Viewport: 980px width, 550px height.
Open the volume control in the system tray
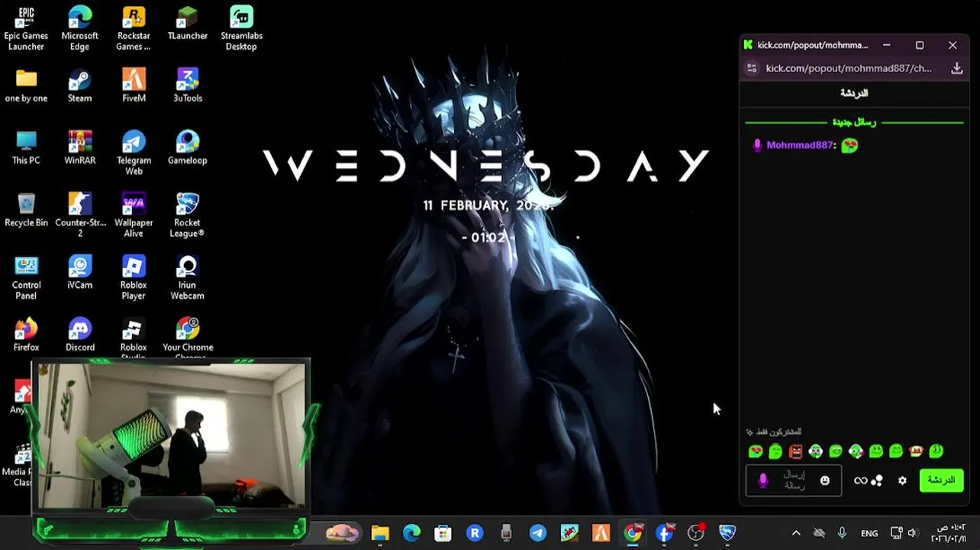(x=913, y=533)
